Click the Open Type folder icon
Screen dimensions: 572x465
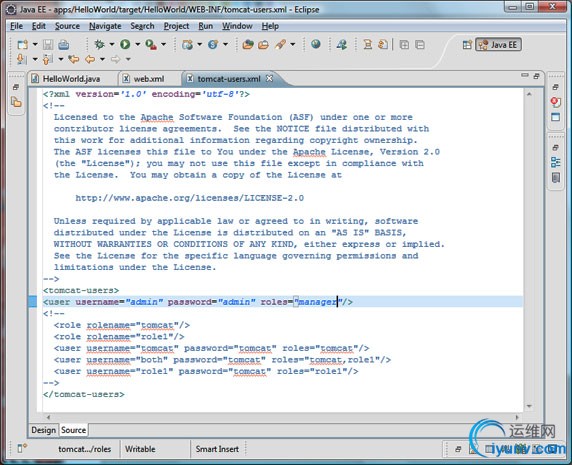pyautogui.click(x=248, y=44)
